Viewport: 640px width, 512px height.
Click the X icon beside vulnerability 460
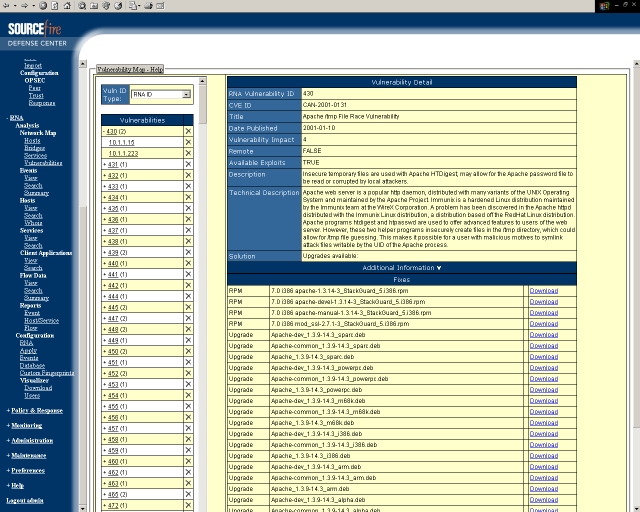[188, 461]
